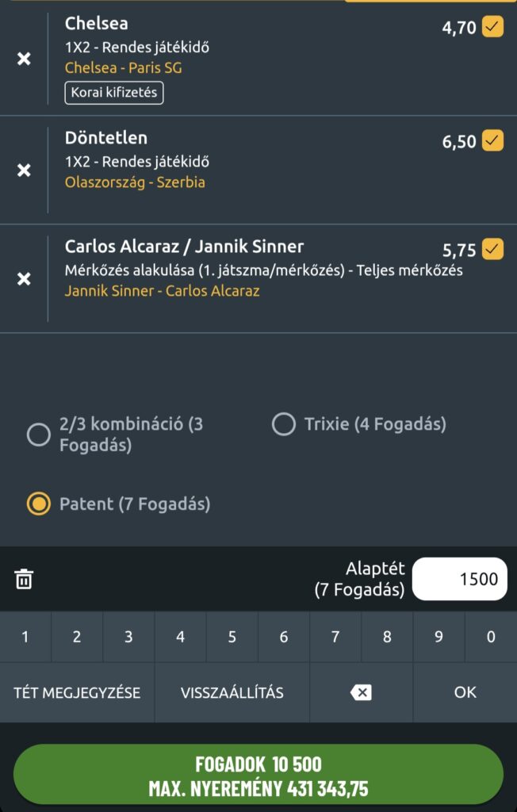Select the 2/3 kombináció option
The image size is (517, 812).
[x=39, y=435]
